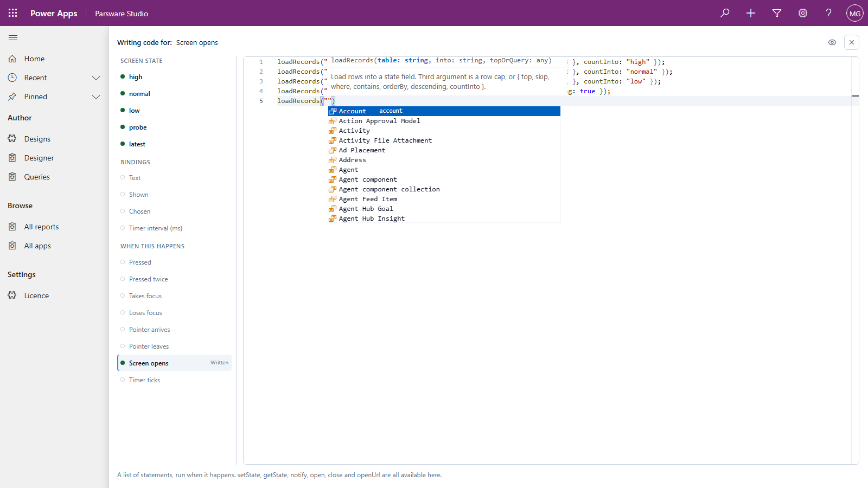
Task: Click the Pinned pushpin icon
Action: [x=12, y=97]
